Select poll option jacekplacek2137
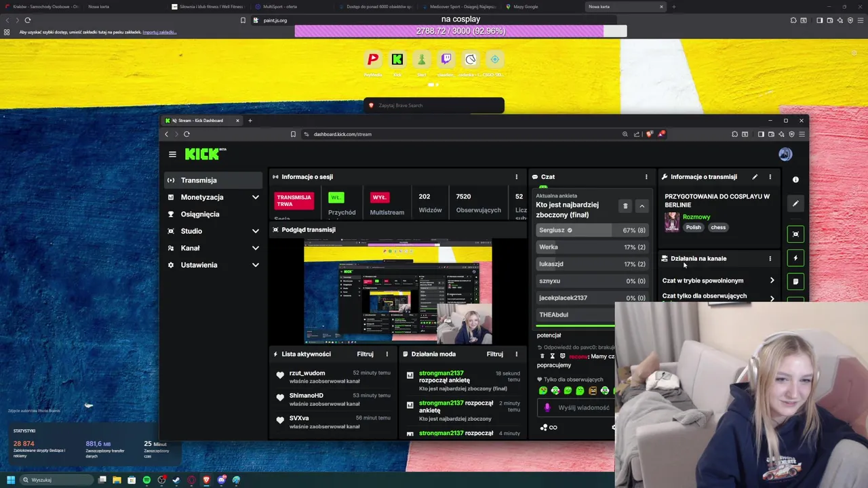868x488 pixels. coord(592,298)
